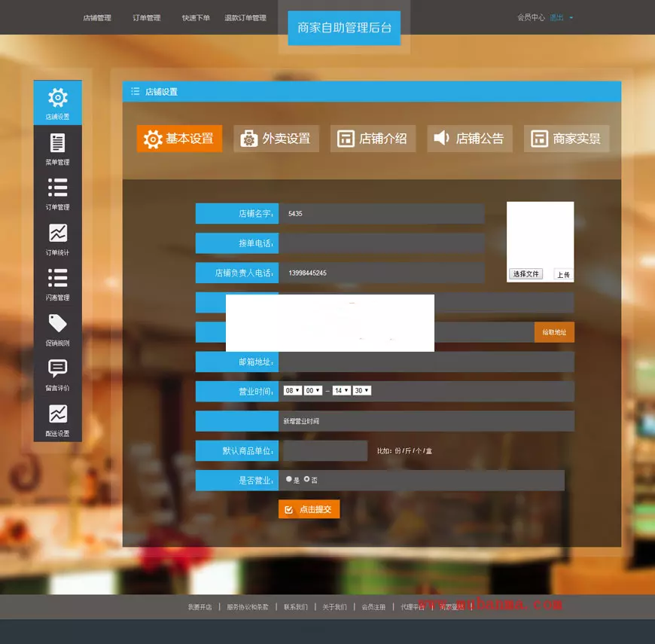Open 订单管理 list icon in sidebar
The height and width of the screenshot is (644, 655).
pyautogui.click(x=58, y=188)
